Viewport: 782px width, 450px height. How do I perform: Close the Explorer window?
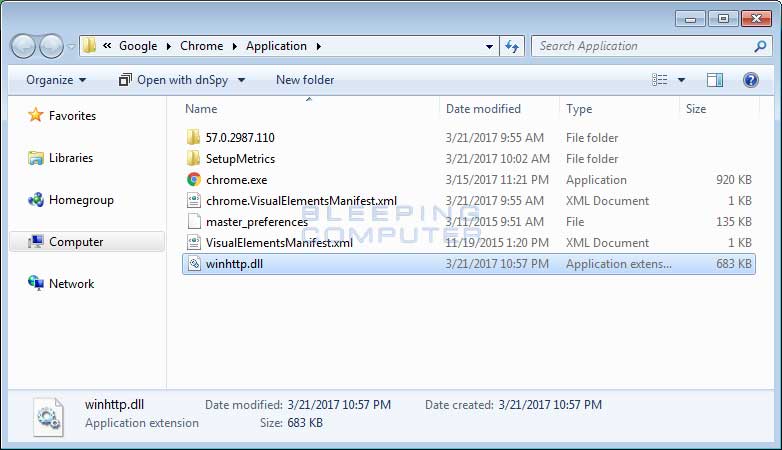756,19
